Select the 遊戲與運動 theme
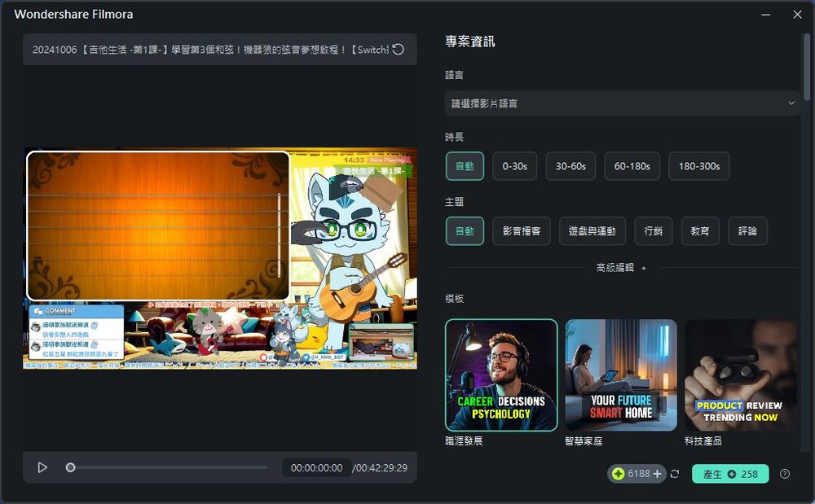This screenshot has height=504, width=815. coord(593,231)
